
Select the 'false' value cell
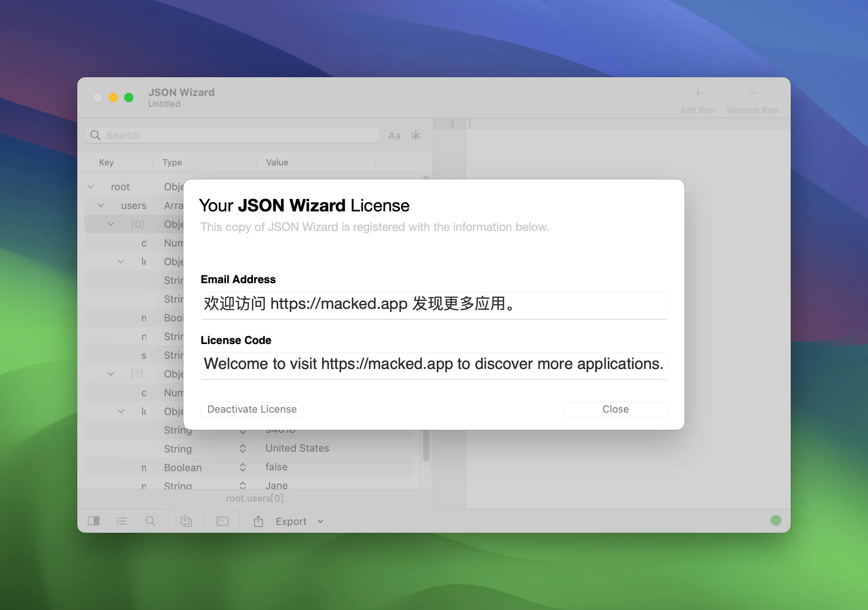point(276,467)
